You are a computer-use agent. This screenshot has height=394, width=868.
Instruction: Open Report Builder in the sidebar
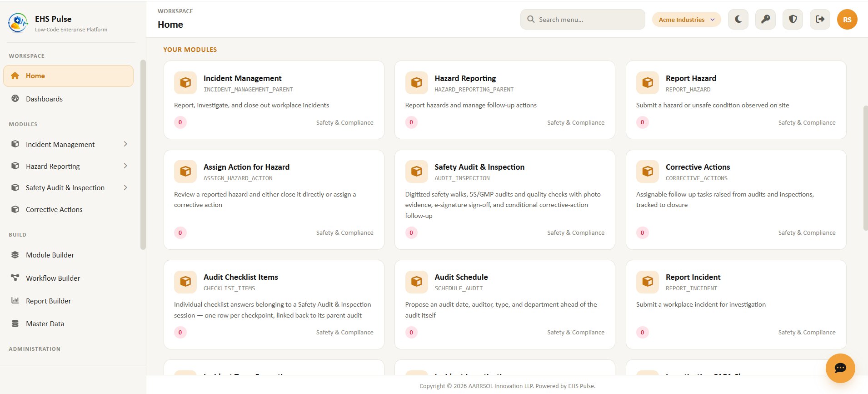click(x=68, y=301)
